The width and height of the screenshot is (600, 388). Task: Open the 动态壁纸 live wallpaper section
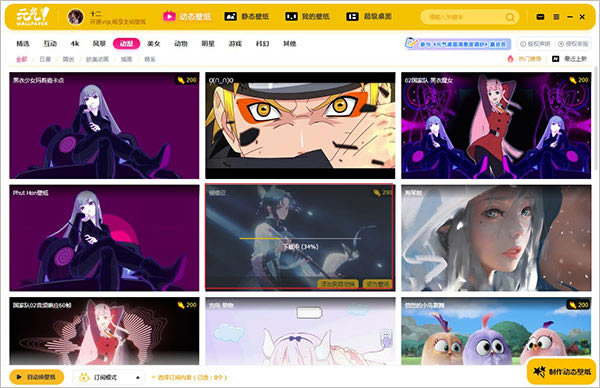187,16
